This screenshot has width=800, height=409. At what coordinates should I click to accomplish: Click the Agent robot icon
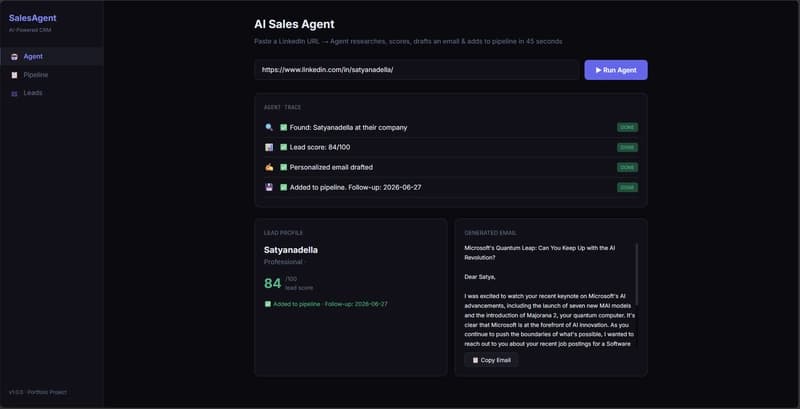pos(14,57)
